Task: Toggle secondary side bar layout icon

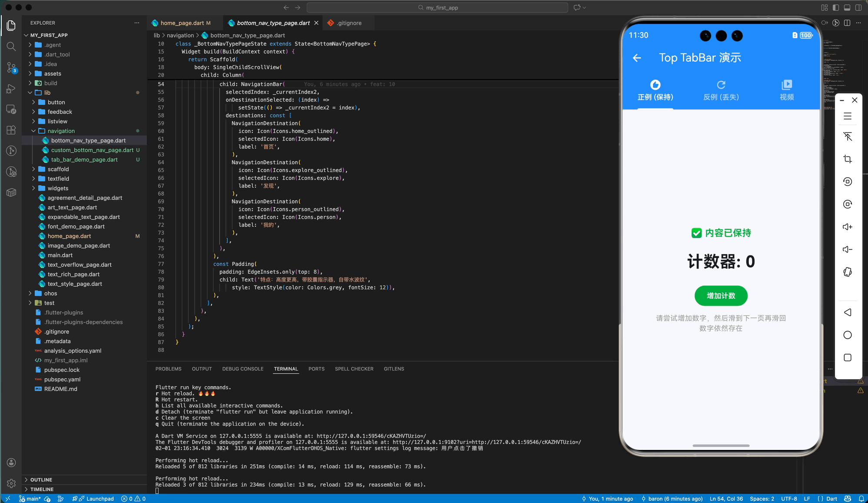Action: point(858,8)
